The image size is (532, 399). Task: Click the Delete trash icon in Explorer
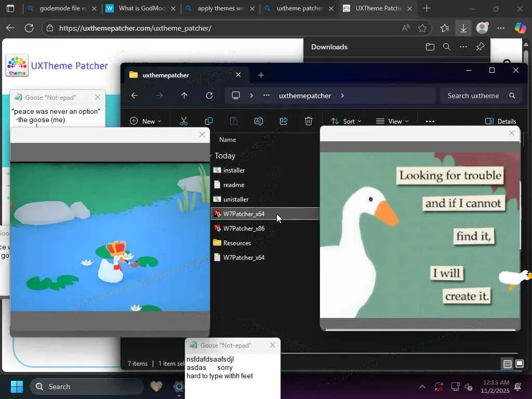click(309, 121)
